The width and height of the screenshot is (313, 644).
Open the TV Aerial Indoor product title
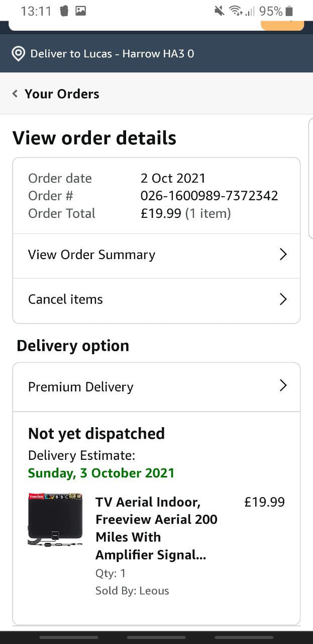(x=156, y=528)
